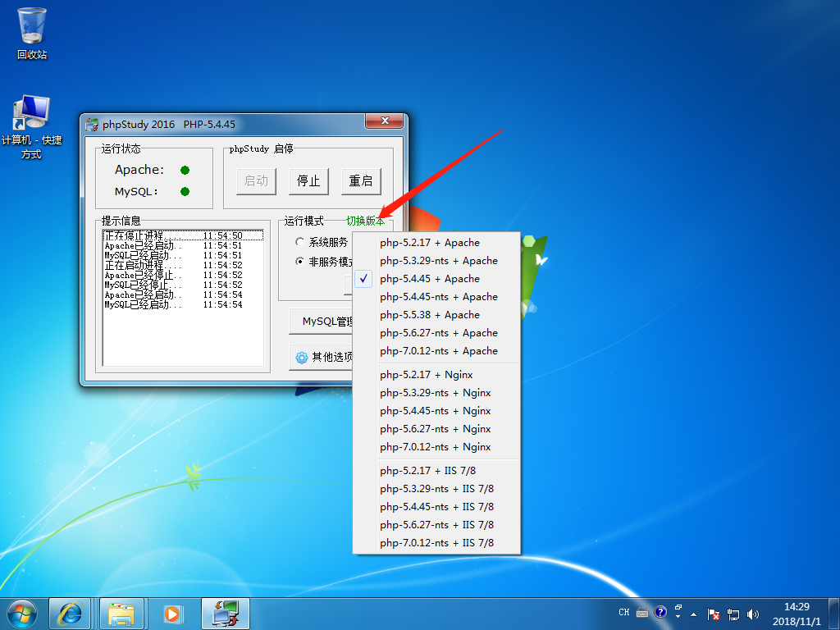
Task: Open the volume speaker icon
Action: [x=753, y=614]
